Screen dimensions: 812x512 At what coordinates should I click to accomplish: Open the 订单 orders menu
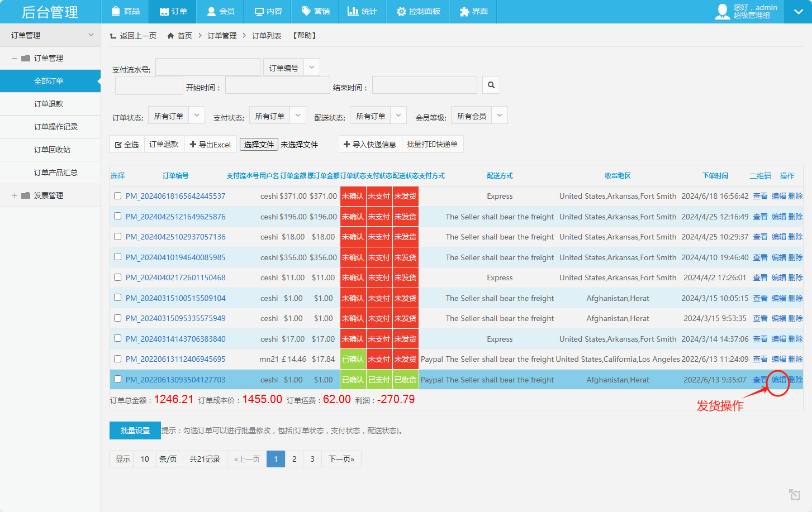point(173,11)
